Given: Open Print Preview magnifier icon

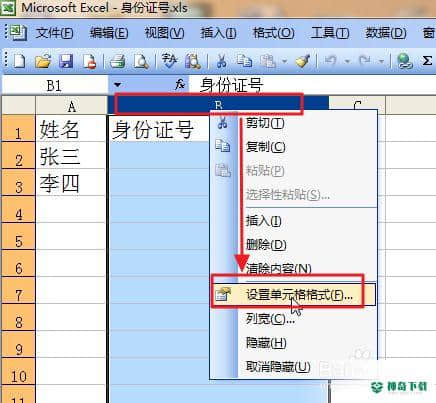Looking at the screenshot, I should 141,61.
